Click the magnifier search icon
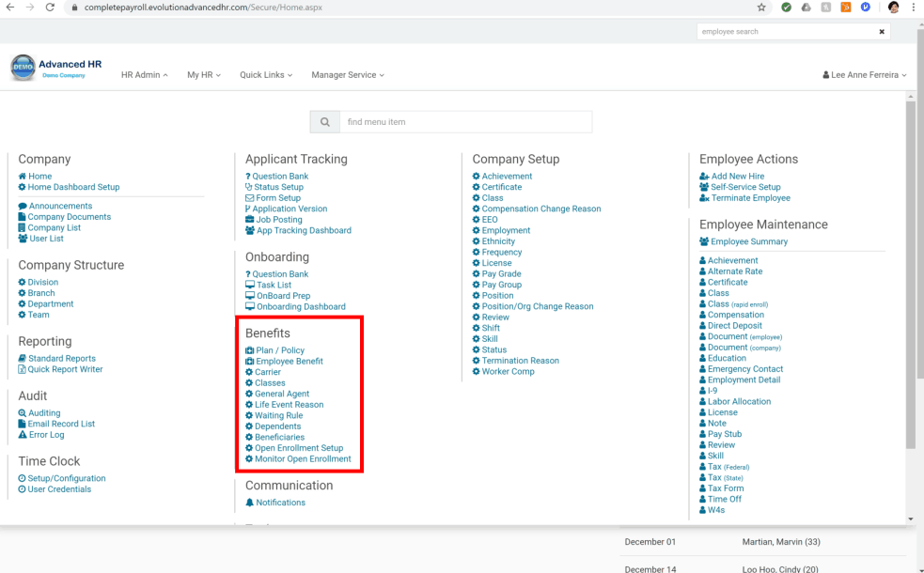Screen dimensions: 924x573 pyautogui.click(x=324, y=122)
